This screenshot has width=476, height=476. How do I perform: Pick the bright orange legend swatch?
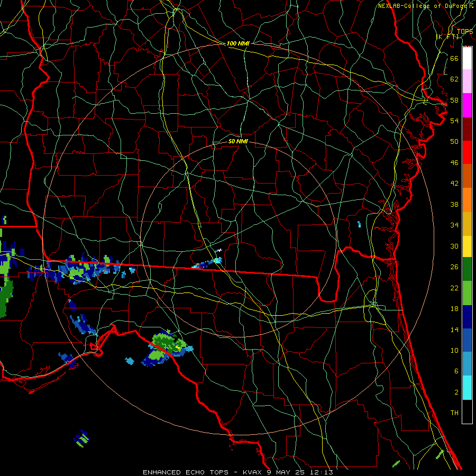point(467,200)
